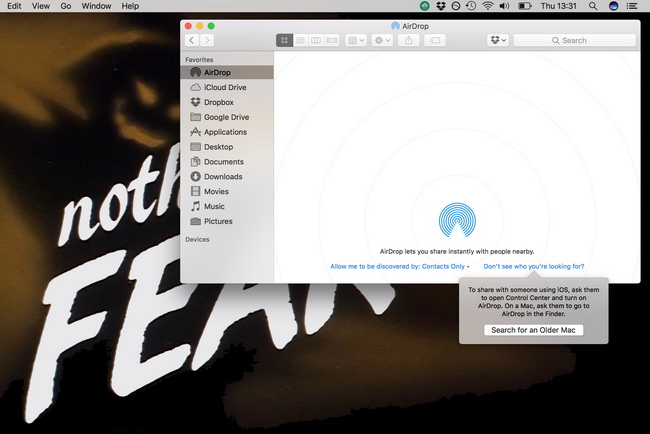
Task: Open Time Machine menu bar icon
Action: 471,6
